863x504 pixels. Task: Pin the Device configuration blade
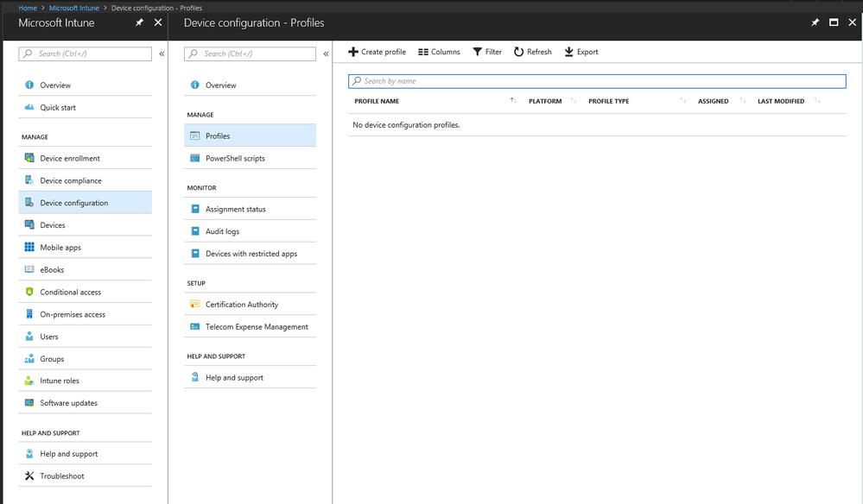click(x=815, y=22)
